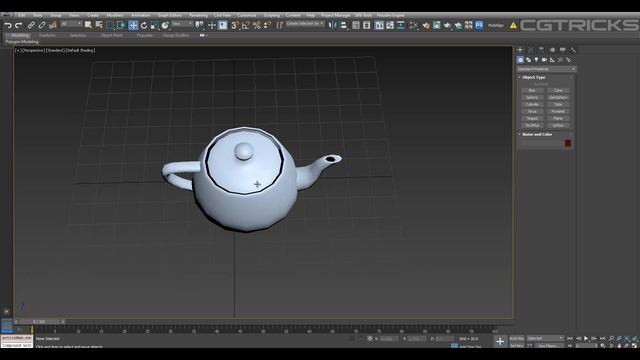
Task: Click the Mirror tool icon
Action: tap(333, 25)
